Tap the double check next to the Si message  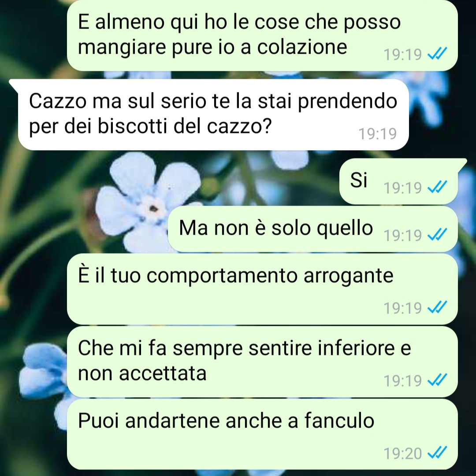point(437,187)
